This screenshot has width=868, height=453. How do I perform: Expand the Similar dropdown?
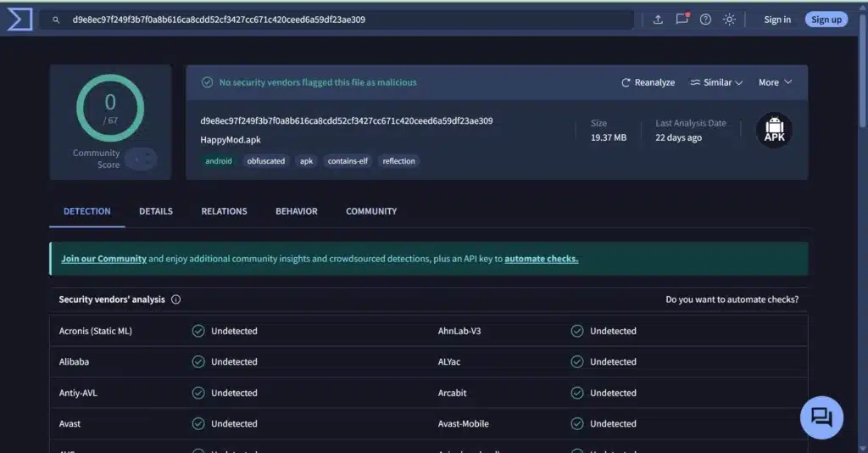tap(716, 82)
